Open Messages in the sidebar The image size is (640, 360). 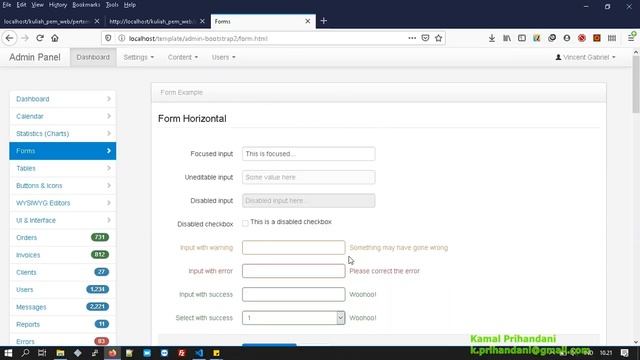coord(62,307)
